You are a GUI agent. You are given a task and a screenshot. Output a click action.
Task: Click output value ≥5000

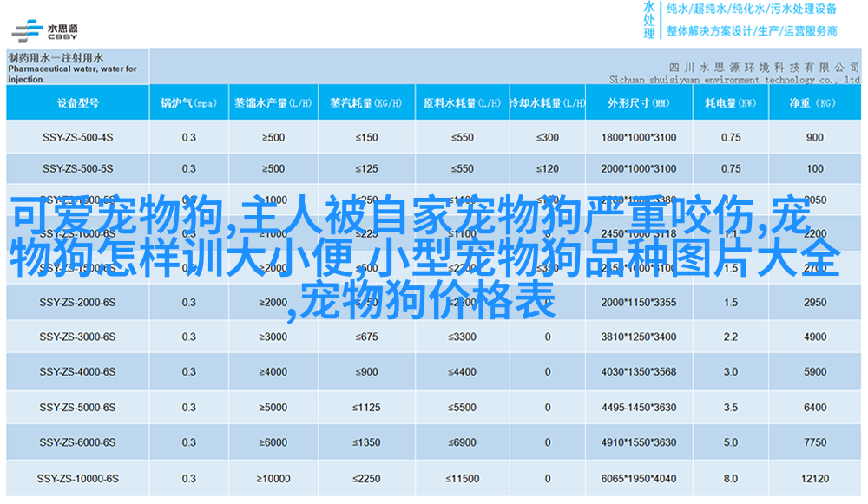[273, 407]
